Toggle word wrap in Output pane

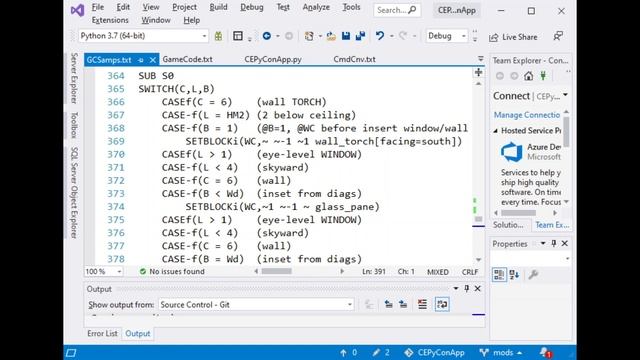(442, 304)
